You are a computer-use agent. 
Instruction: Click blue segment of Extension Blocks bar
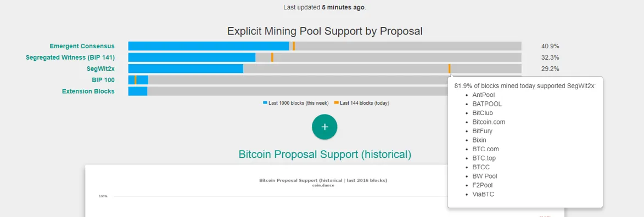click(x=138, y=91)
